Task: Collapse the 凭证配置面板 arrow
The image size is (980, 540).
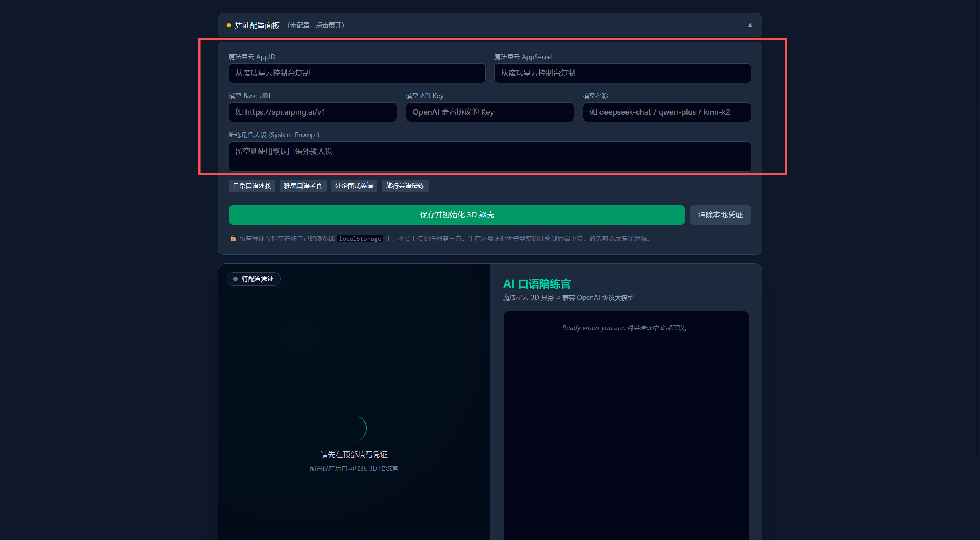Action: click(750, 25)
